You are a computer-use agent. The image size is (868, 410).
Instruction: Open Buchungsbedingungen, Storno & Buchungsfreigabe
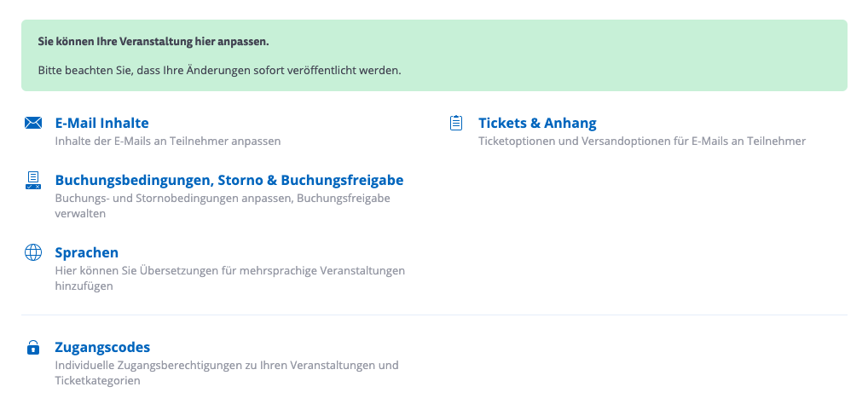(229, 180)
